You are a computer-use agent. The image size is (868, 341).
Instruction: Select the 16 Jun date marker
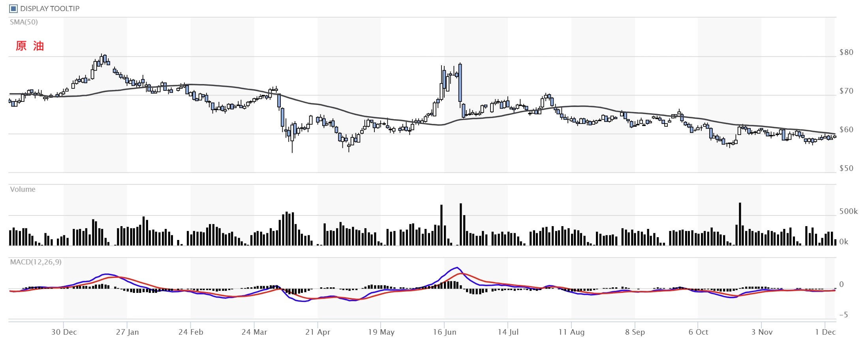(444, 332)
